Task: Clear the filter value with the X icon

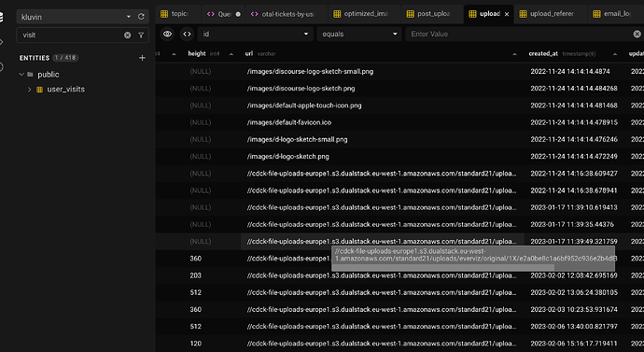Action: tap(637, 35)
